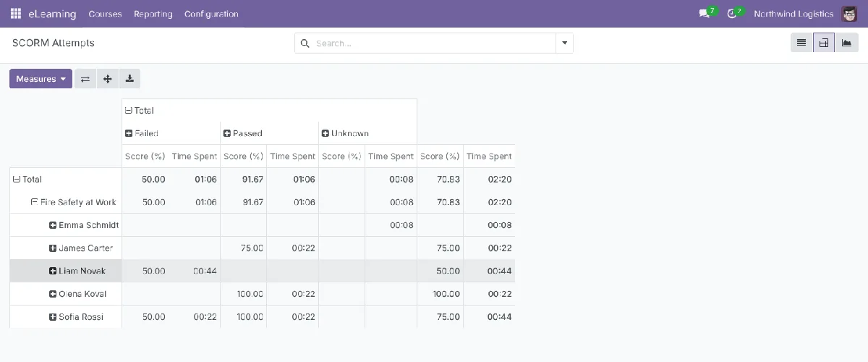Sort by Failed Score (%) column header
Screen dimensions: 868x362
145,156
